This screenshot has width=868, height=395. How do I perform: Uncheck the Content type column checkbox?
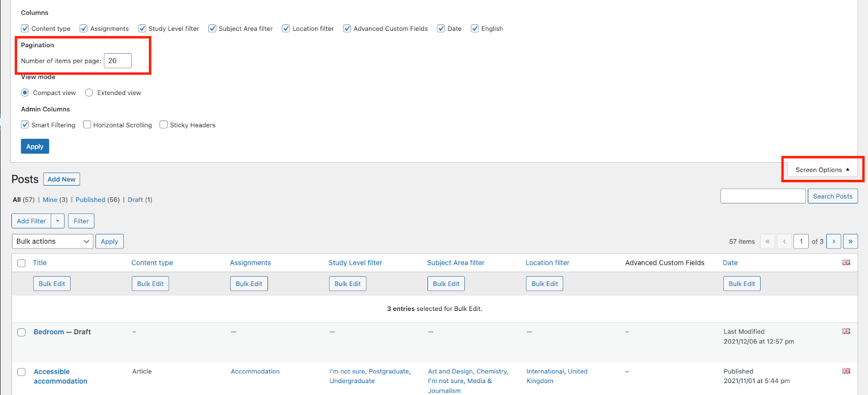(x=25, y=28)
